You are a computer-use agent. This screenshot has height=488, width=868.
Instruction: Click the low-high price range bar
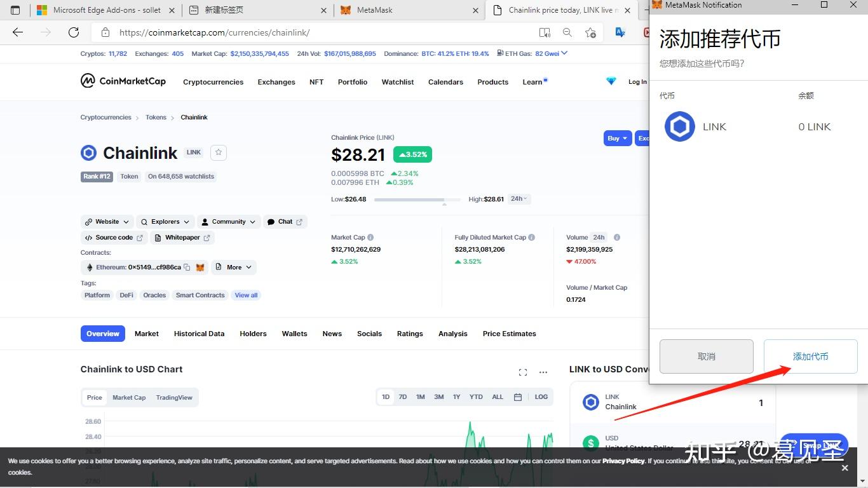(x=418, y=200)
